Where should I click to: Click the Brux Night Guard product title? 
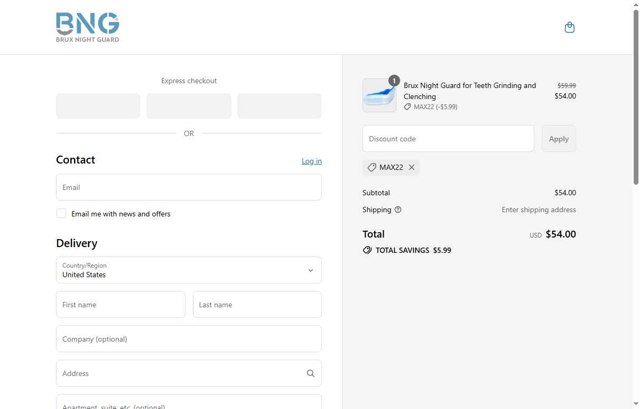(470, 91)
